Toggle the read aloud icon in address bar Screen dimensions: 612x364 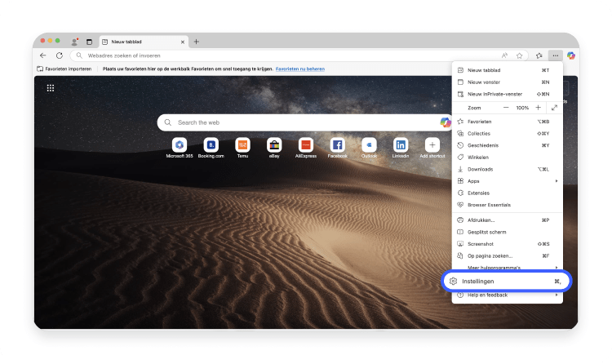(x=504, y=55)
